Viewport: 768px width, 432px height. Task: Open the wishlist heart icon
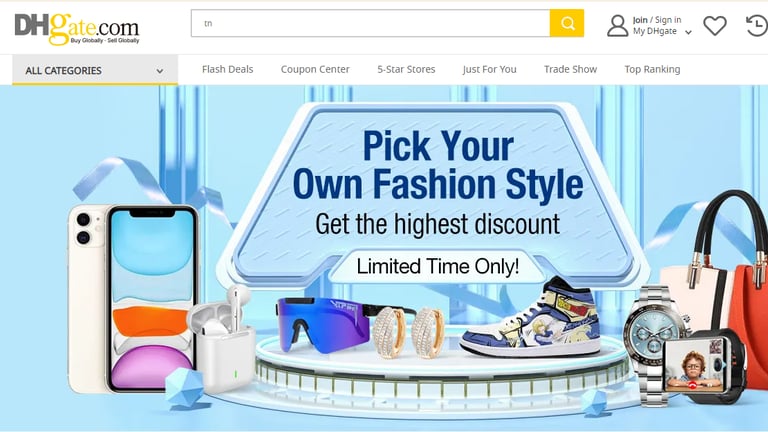click(715, 25)
